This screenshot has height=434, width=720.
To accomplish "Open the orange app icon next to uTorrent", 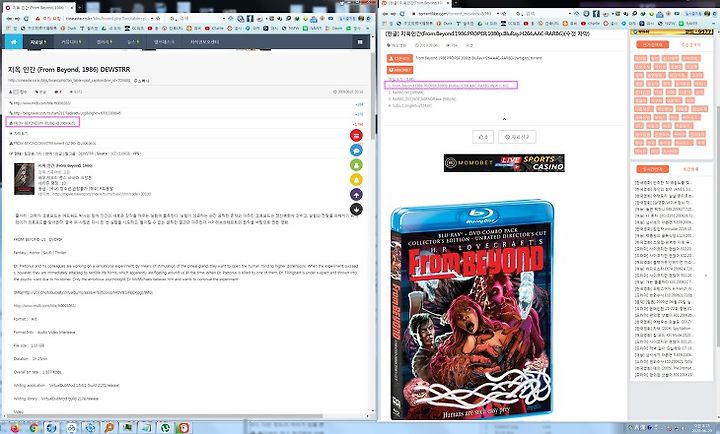I will pos(183,428).
